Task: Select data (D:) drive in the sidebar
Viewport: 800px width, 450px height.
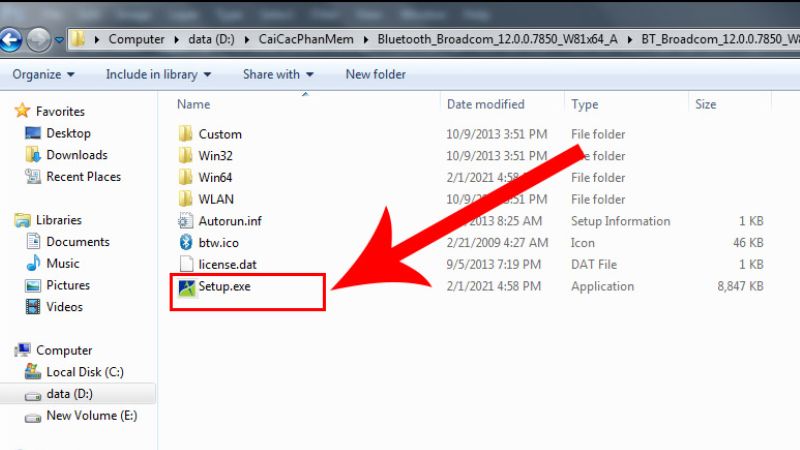Action: tap(69, 394)
